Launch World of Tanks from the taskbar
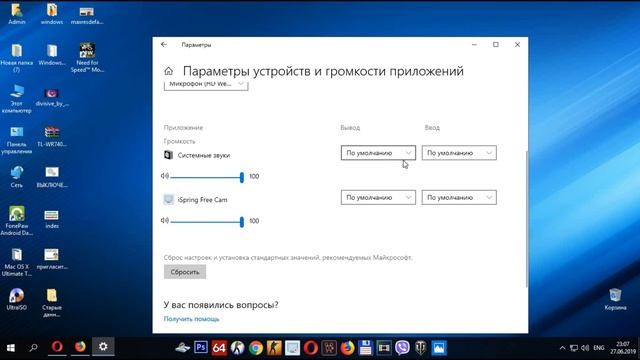 (420, 348)
